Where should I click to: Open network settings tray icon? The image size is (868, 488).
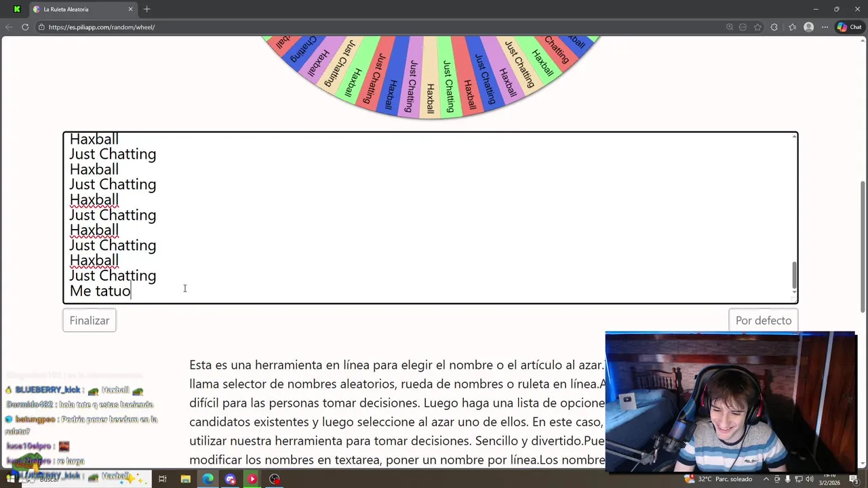click(x=799, y=479)
